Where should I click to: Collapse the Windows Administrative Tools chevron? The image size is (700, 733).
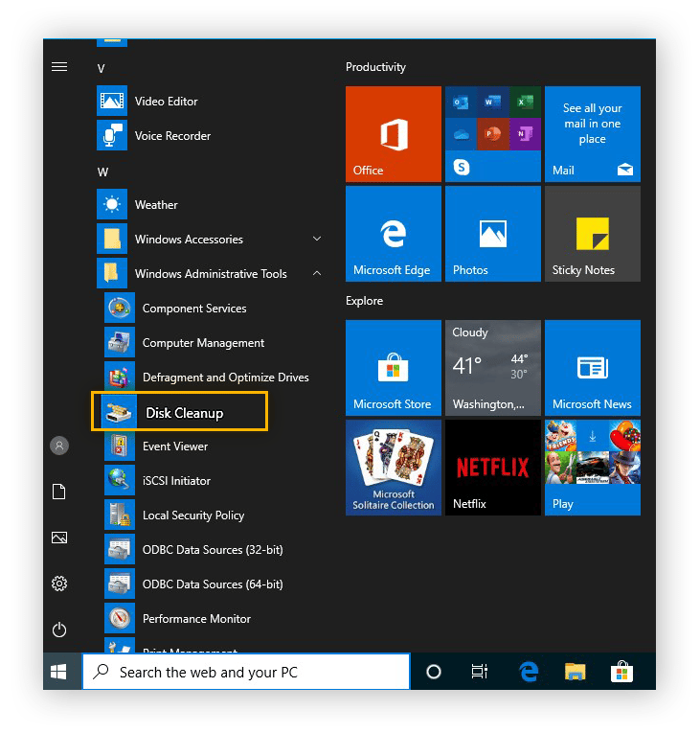coord(317,273)
